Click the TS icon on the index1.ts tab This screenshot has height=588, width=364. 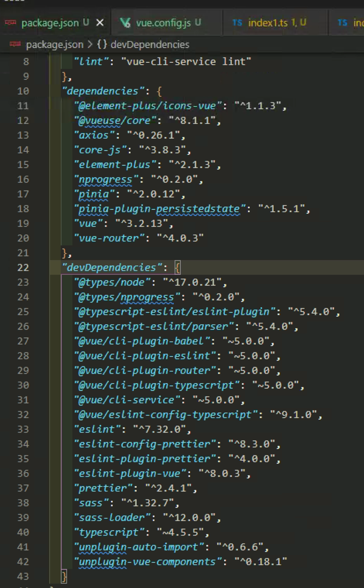[237, 23]
